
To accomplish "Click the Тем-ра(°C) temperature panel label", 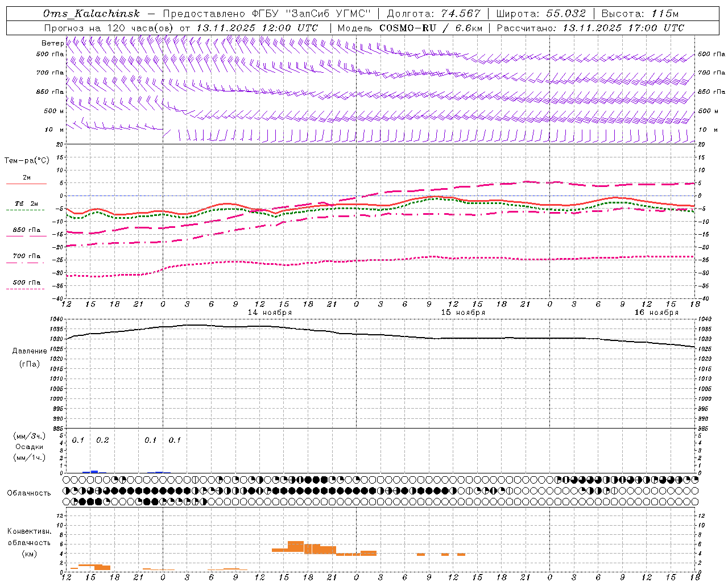I will coord(27,161).
